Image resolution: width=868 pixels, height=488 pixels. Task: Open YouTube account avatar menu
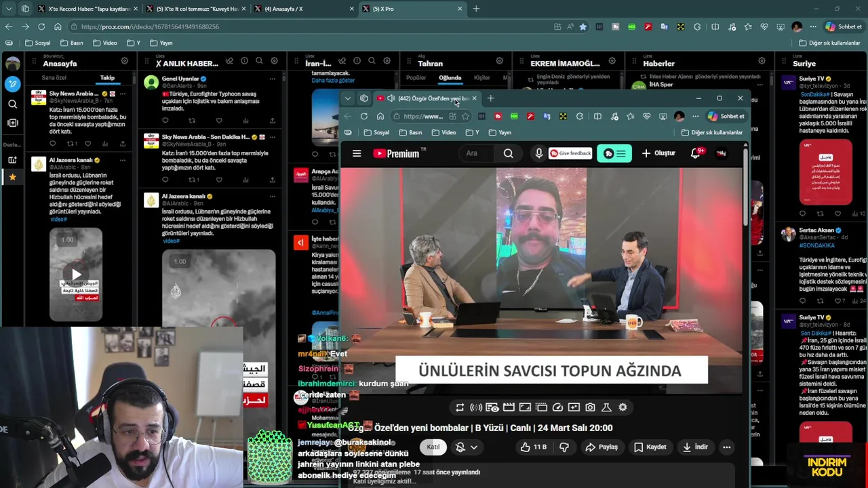721,154
